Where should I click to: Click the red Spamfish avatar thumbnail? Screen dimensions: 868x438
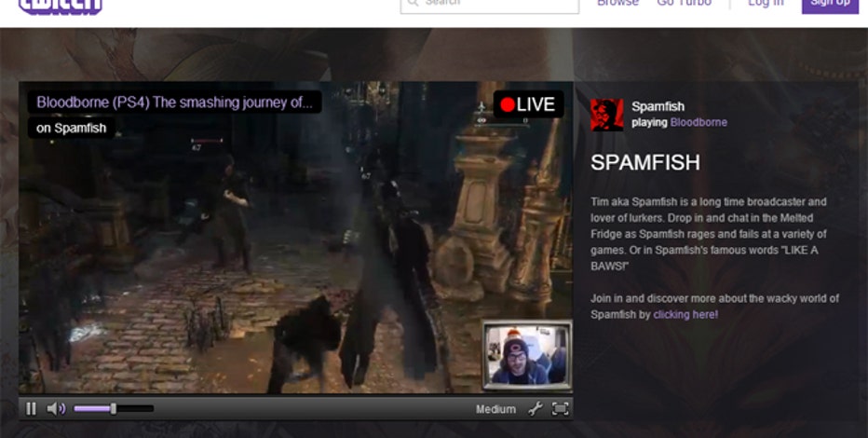[x=606, y=115]
